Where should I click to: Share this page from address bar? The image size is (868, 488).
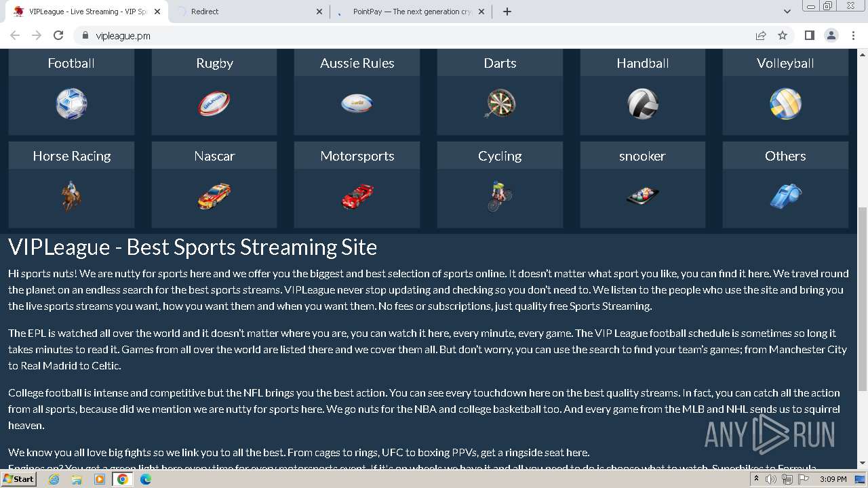coord(761,36)
